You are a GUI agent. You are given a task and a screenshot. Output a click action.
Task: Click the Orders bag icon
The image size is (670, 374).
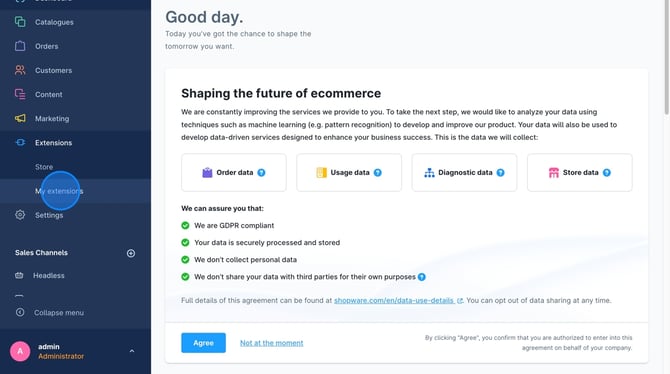[x=20, y=46]
